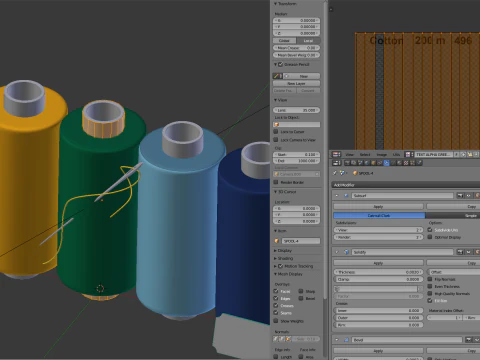This screenshot has width=480, height=360.
Task: Collapse the Mesh Display panel
Action: click(x=275, y=274)
